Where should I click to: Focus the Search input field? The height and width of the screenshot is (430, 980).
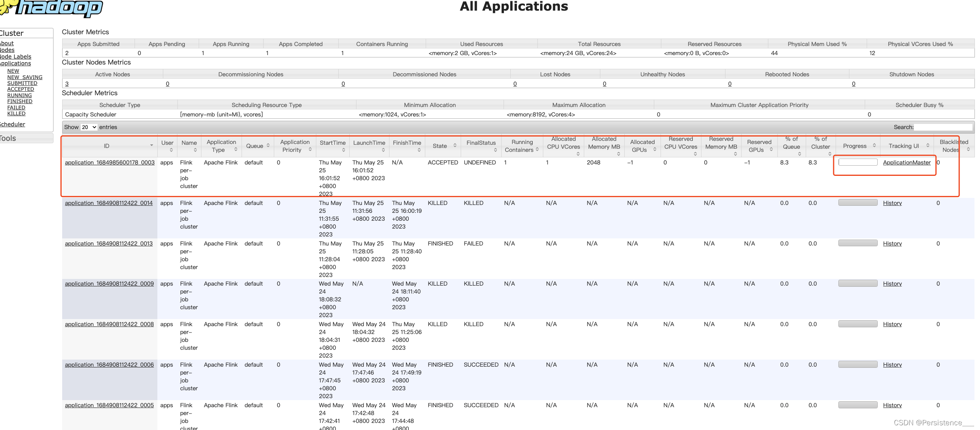[x=943, y=127]
